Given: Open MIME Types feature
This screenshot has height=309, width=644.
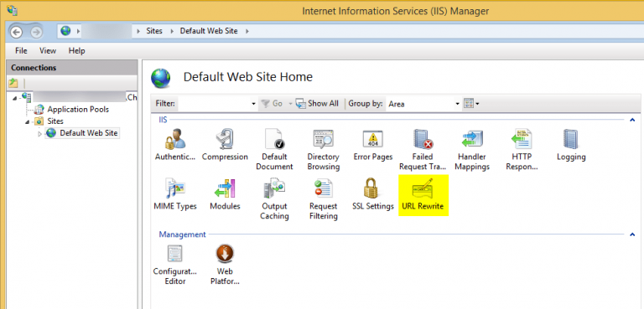Looking at the screenshot, I should click(x=175, y=194).
